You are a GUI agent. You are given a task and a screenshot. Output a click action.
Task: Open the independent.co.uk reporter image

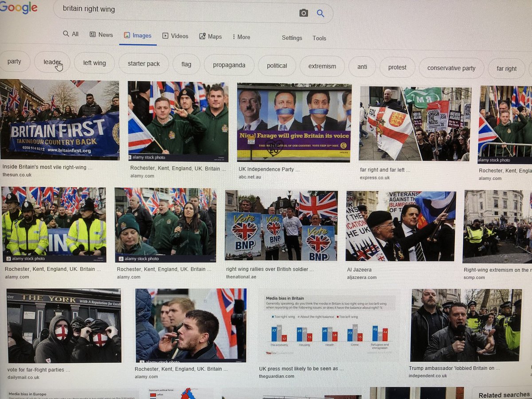[x=467, y=325]
